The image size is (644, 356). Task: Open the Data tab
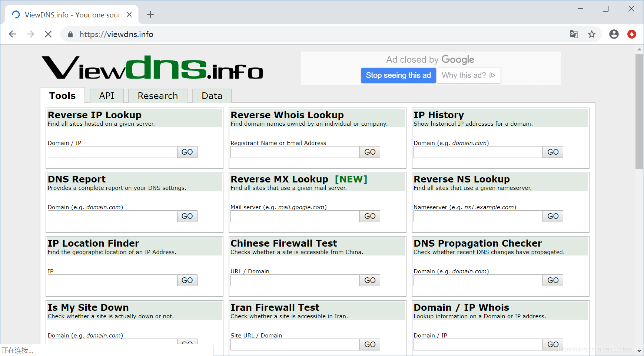point(212,96)
